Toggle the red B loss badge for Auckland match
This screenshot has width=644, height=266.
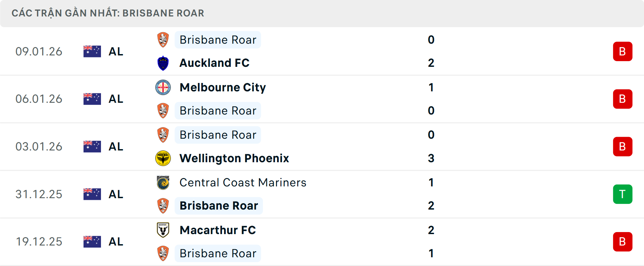pyautogui.click(x=623, y=51)
